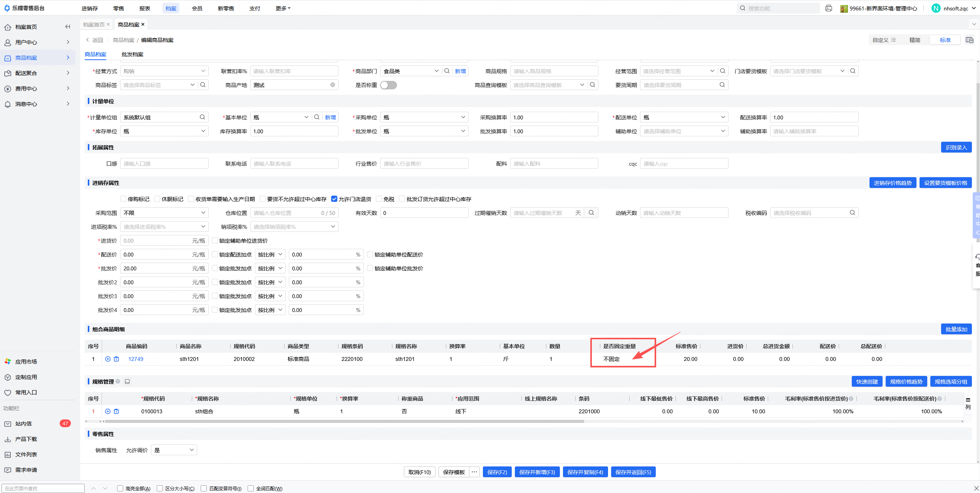Expand 允许调价 dropdown
Image resolution: width=980 pixels, height=493 pixels.
point(174,450)
